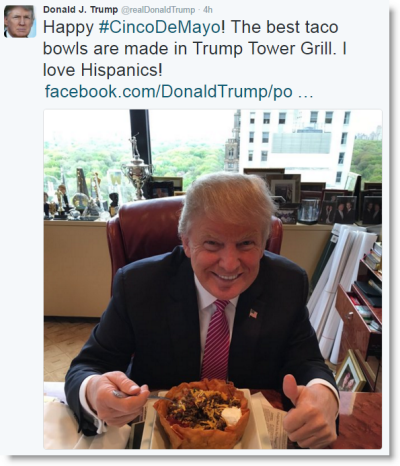Open the profile avatar thumbnail
This screenshot has width=400, height=466.
click(20, 21)
